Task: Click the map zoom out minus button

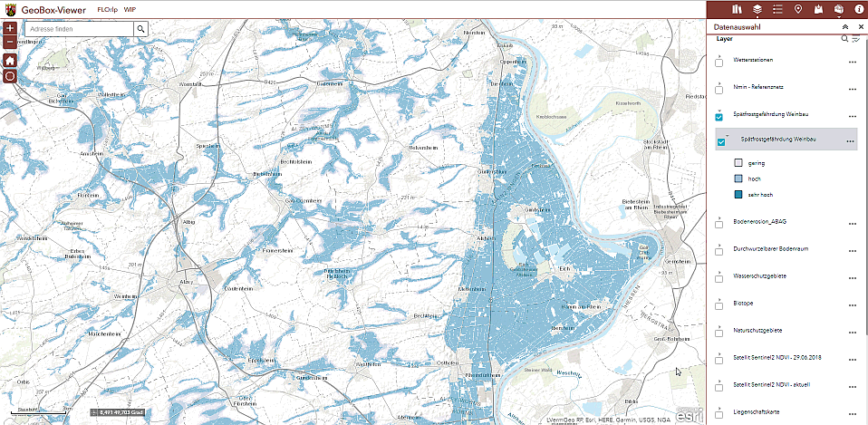Action: click(x=10, y=43)
